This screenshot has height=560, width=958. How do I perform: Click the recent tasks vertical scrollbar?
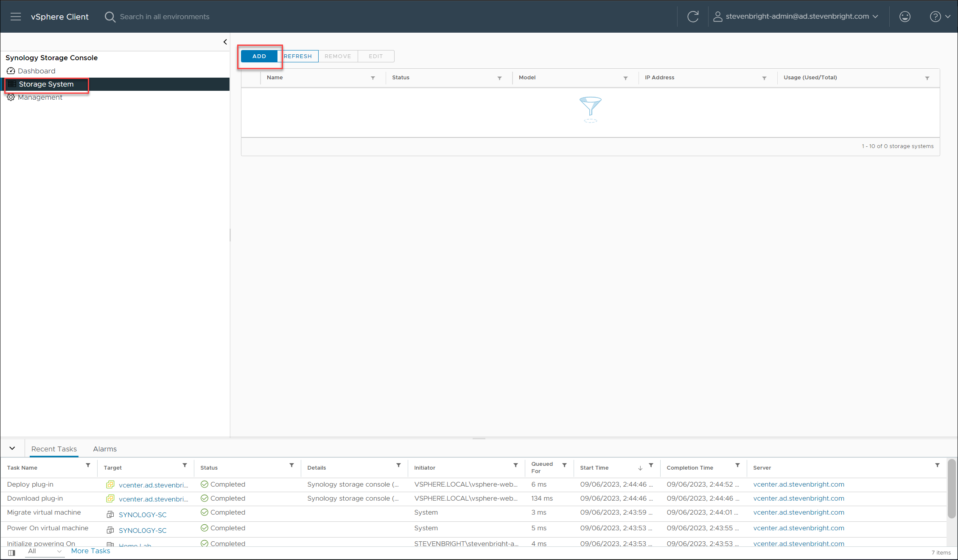click(x=952, y=488)
